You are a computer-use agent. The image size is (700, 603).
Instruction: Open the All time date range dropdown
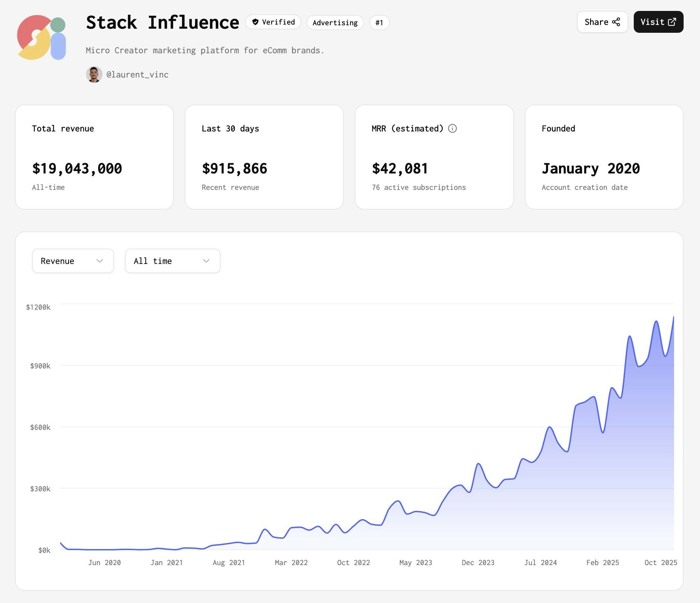172,261
